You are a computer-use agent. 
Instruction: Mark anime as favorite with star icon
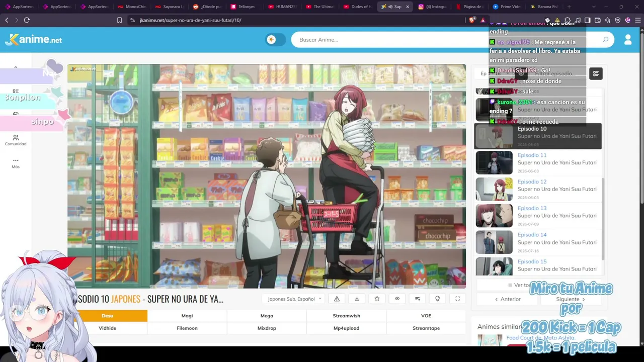click(377, 299)
